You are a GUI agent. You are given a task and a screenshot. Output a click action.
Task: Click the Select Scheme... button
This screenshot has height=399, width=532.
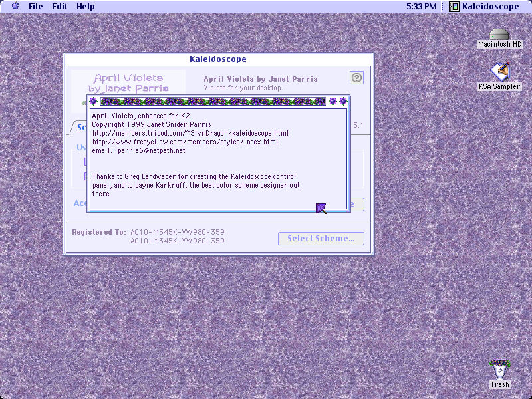click(321, 239)
